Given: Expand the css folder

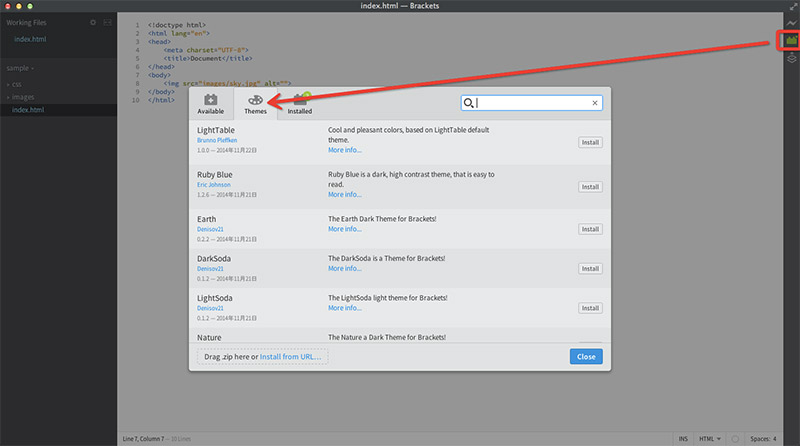Looking at the screenshot, I should [16, 84].
